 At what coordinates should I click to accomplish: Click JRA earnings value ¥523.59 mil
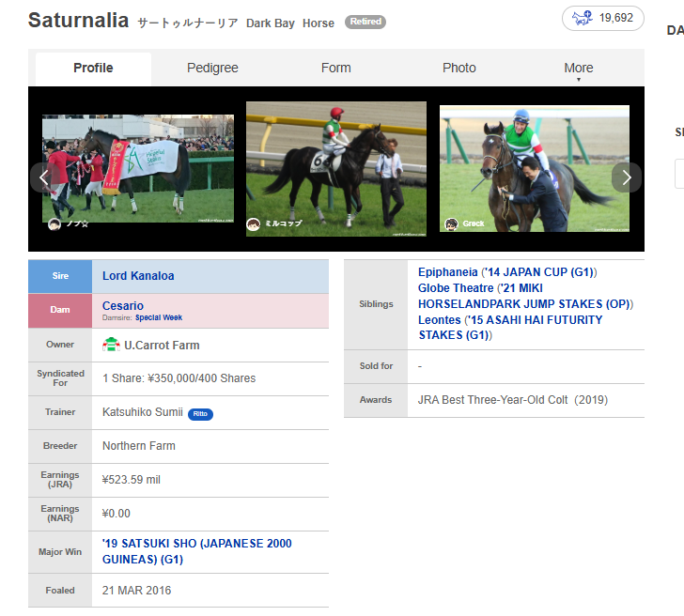pos(132,480)
